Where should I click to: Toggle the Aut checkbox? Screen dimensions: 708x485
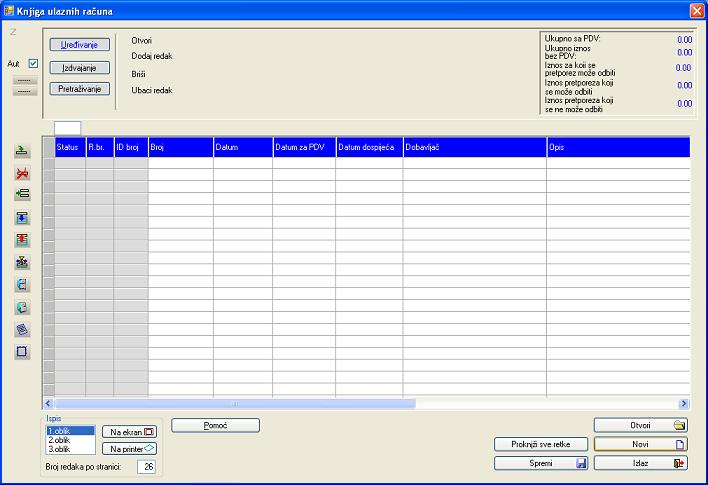click(33, 64)
